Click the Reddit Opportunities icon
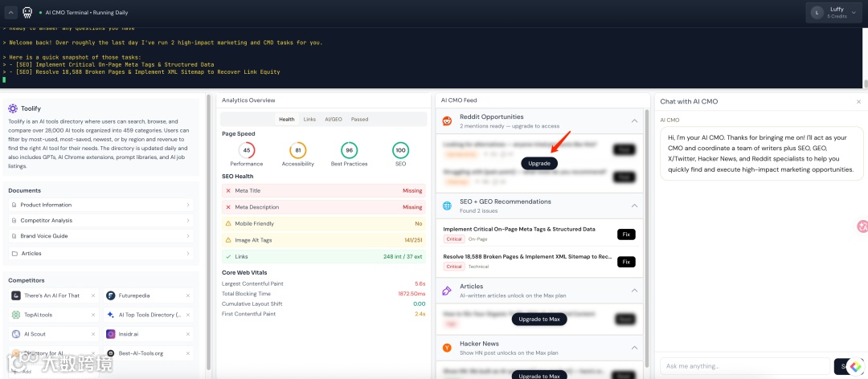 click(448, 120)
